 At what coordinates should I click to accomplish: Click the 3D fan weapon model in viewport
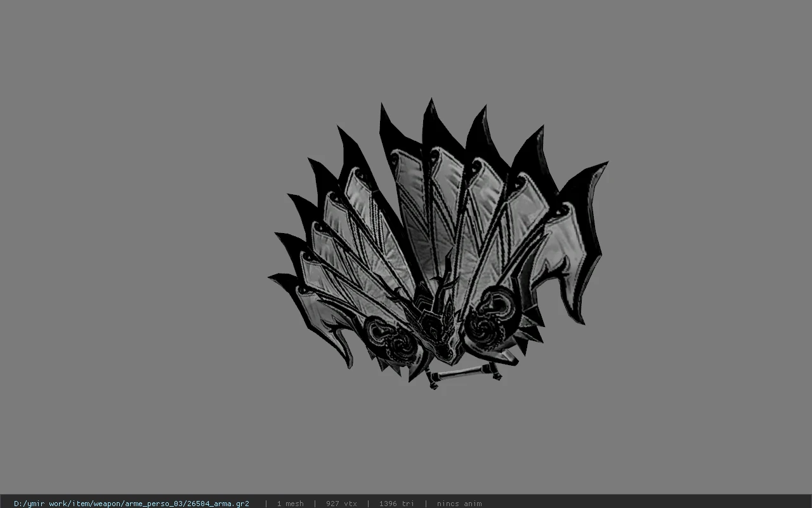coord(438,244)
